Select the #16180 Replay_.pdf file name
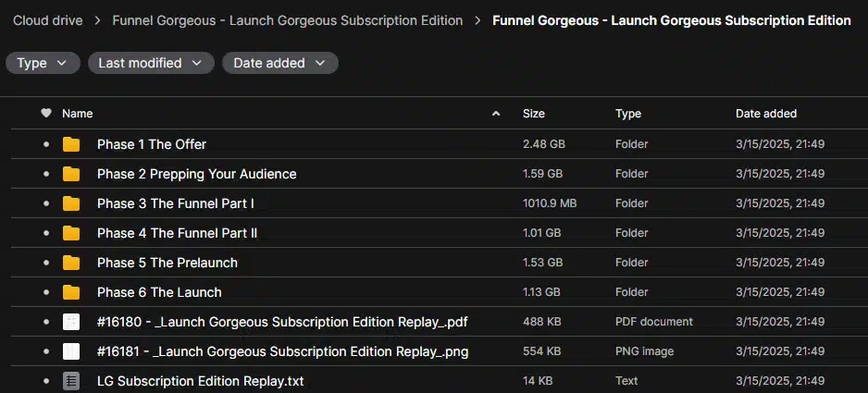This screenshot has height=393, width=868. [282, 322]
